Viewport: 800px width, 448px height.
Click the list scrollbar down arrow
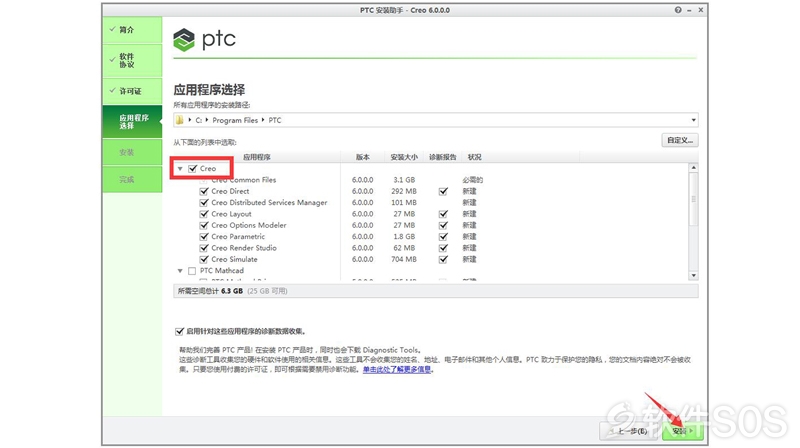(693, 276)
